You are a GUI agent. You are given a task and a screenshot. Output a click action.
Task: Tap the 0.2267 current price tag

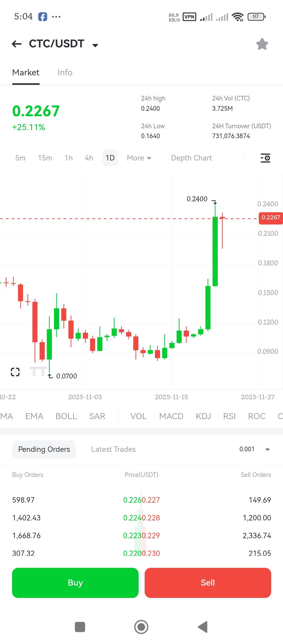click(271, 218)
